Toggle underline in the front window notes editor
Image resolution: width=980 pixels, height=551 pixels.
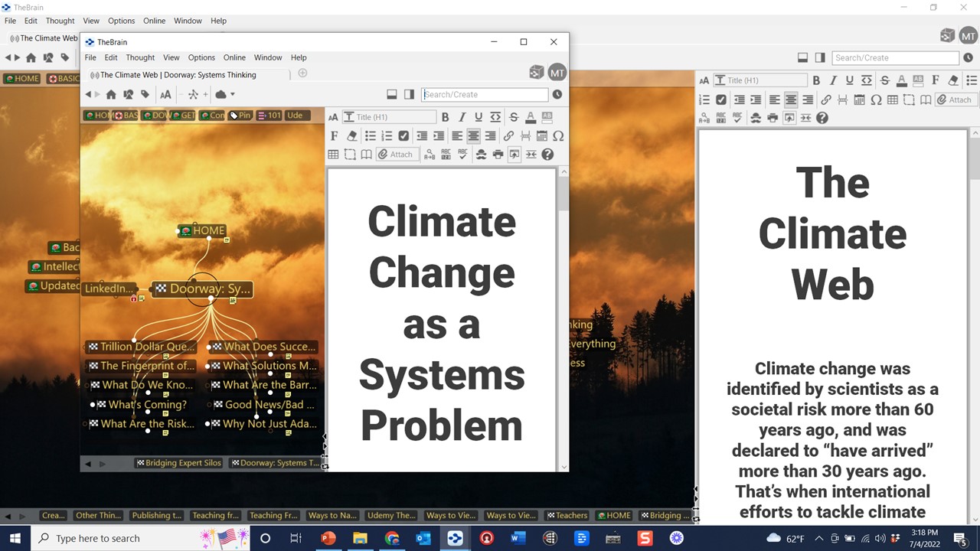(479, 117)
